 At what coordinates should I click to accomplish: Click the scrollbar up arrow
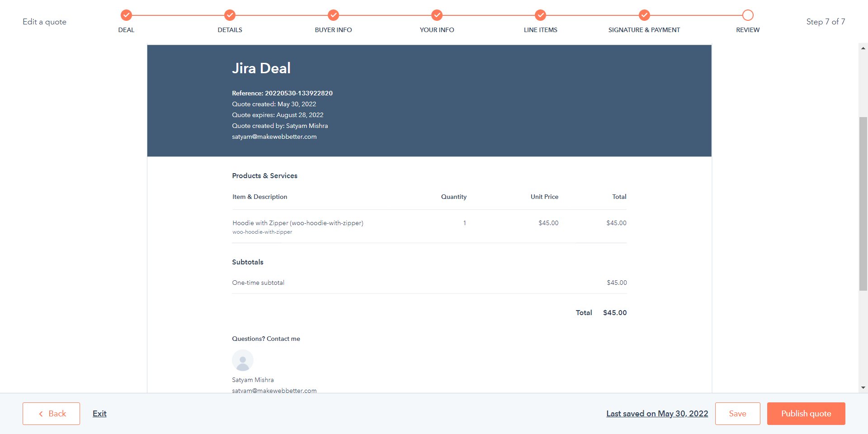(x=863, y=48)
